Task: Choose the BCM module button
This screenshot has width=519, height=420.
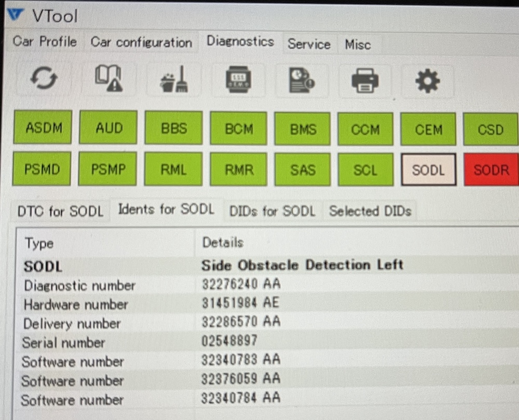Action: coord(238,129)
